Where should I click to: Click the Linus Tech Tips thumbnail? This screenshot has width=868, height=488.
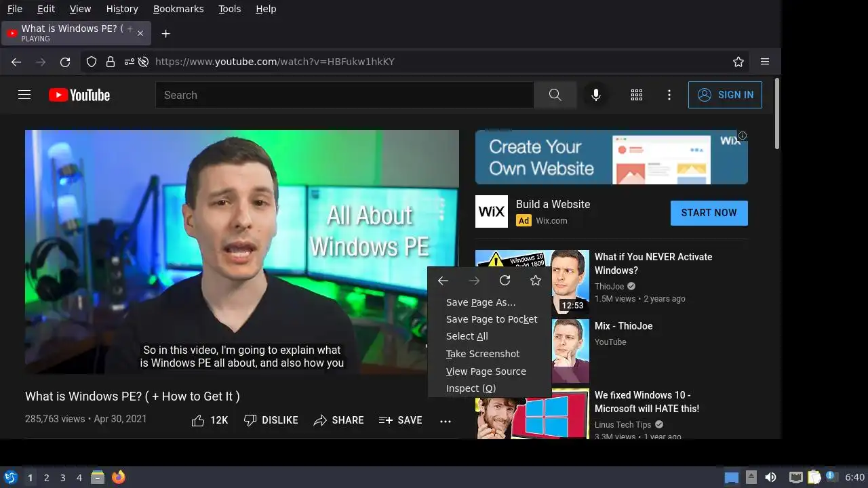[532, 413]
